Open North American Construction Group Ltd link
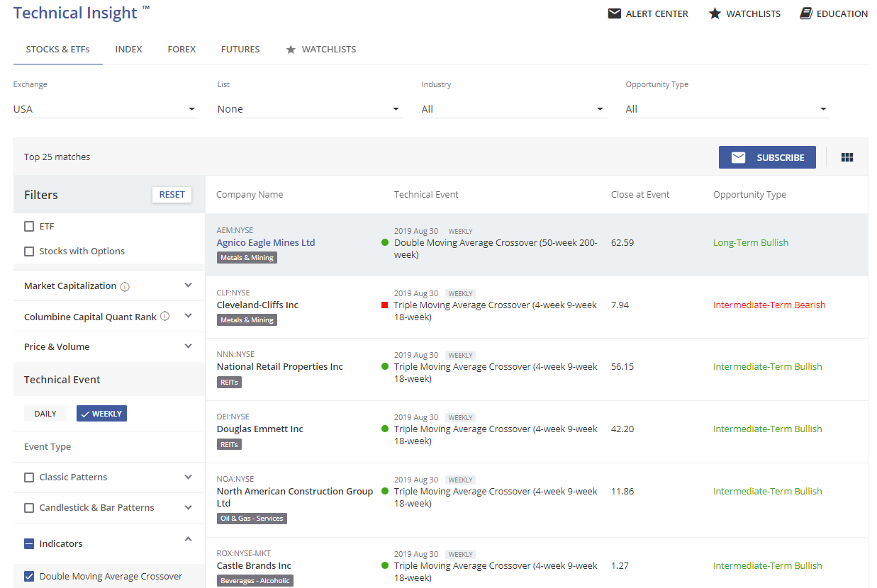 click(x=295, y=497)
